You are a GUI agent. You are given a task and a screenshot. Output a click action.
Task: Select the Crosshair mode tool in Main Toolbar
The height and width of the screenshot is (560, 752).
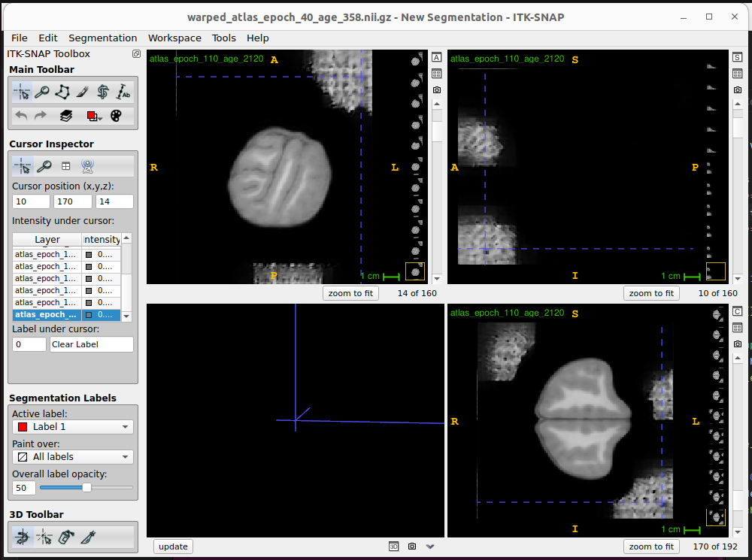[22, 92]
